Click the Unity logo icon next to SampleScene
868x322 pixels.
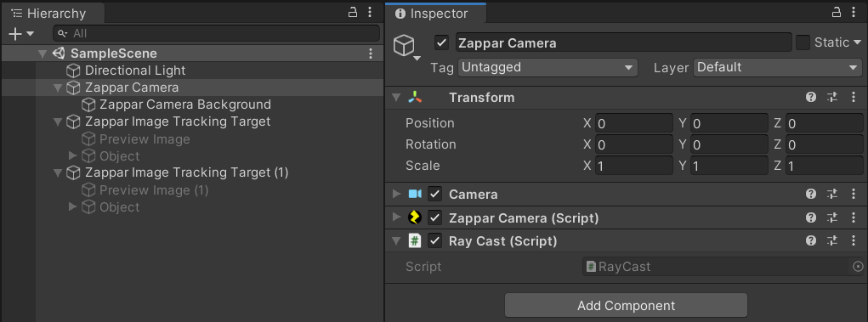click(60, 54)
